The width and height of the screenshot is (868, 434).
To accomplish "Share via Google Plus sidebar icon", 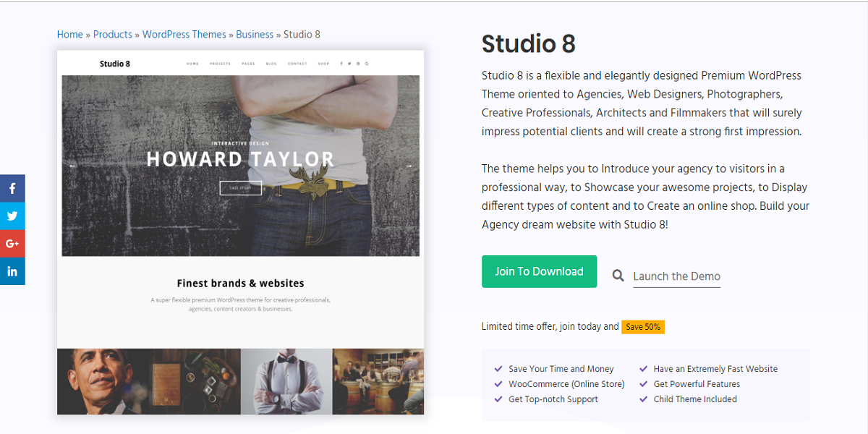I will [x=12, y=244].
